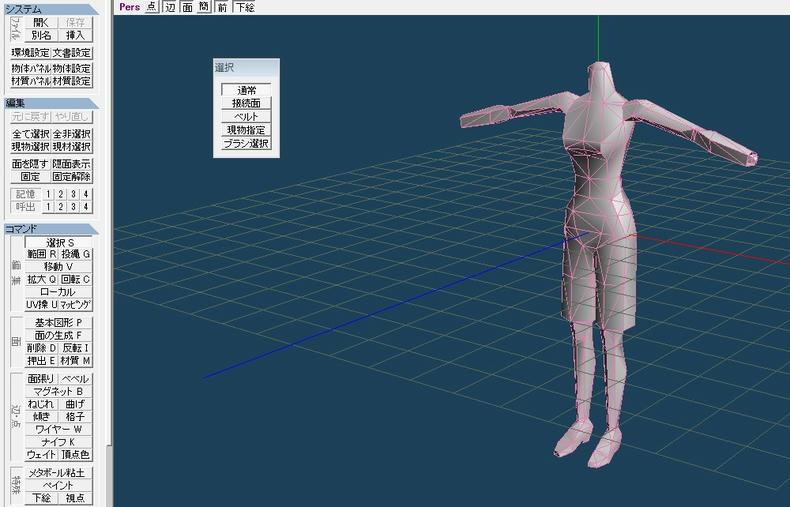Image resolution: width=790 pixels, height=507 pixels.
Task: Store selection in 記憶 slot 1
Action: (48, 195)
